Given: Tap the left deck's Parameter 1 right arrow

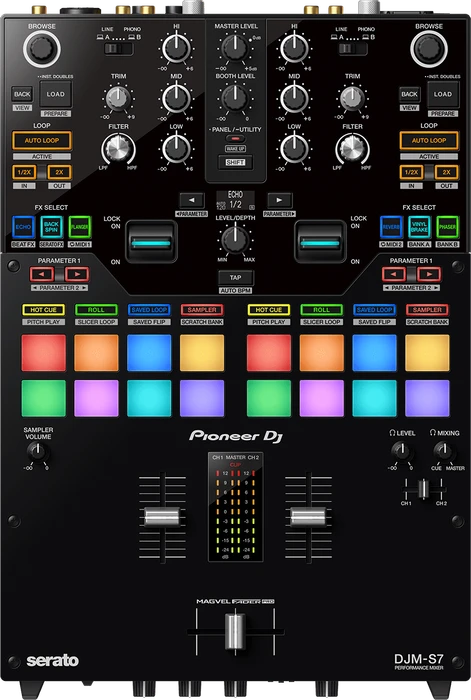Looking at the screenshot, I should 77,274.
